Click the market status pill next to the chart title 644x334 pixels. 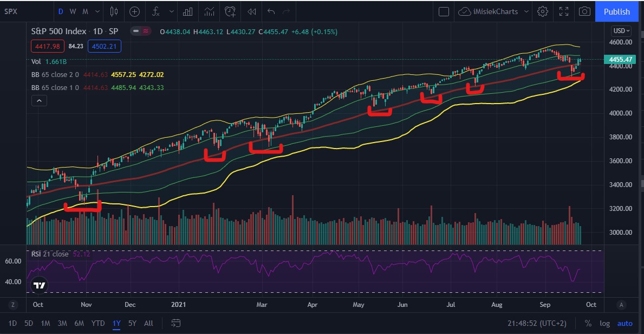(x=141, y=31)
